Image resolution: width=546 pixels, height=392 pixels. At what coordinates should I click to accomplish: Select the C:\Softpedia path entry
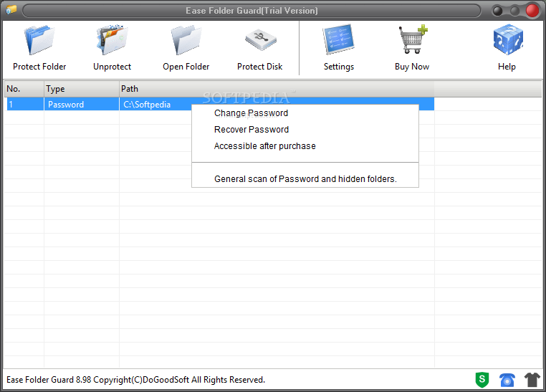[x=147, y=105]
